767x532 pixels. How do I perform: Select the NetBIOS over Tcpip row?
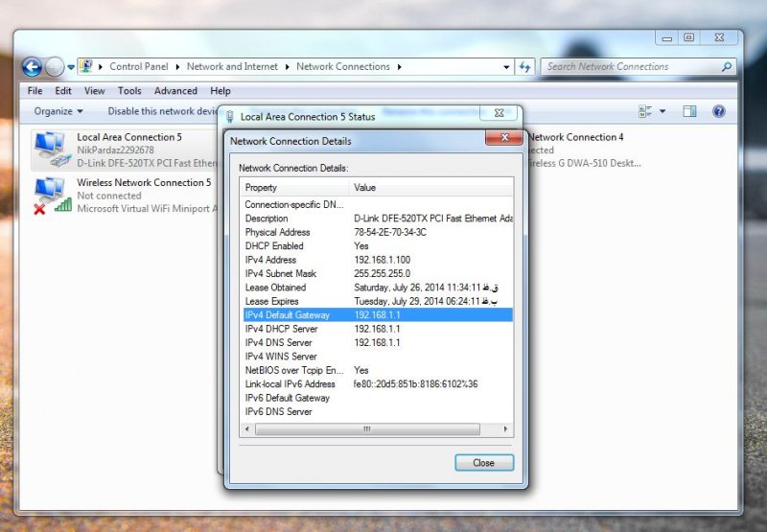point(378,370)
